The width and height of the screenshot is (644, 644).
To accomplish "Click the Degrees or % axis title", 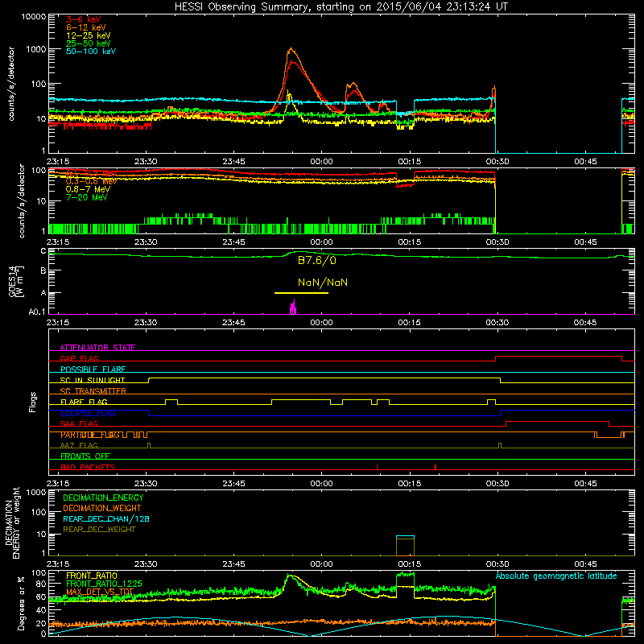I will pos(21,603).
